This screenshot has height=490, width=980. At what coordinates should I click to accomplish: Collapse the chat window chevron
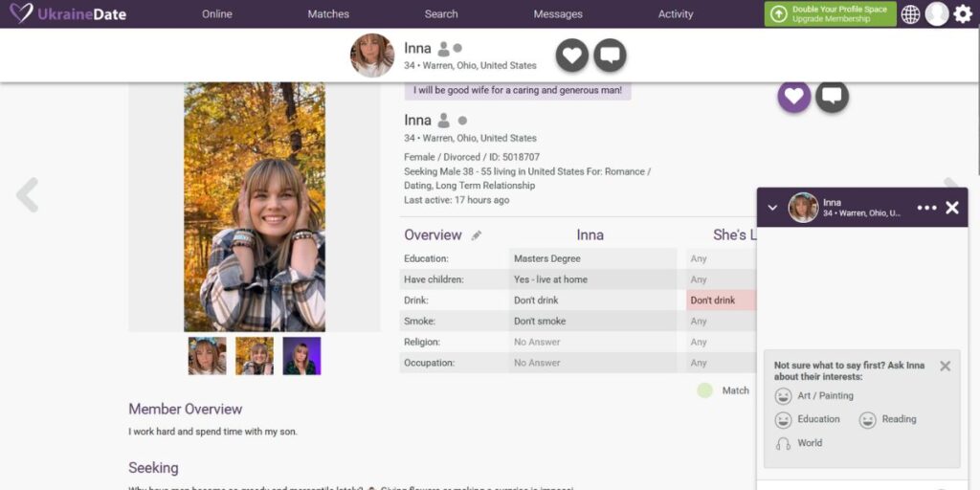[772, 208]
